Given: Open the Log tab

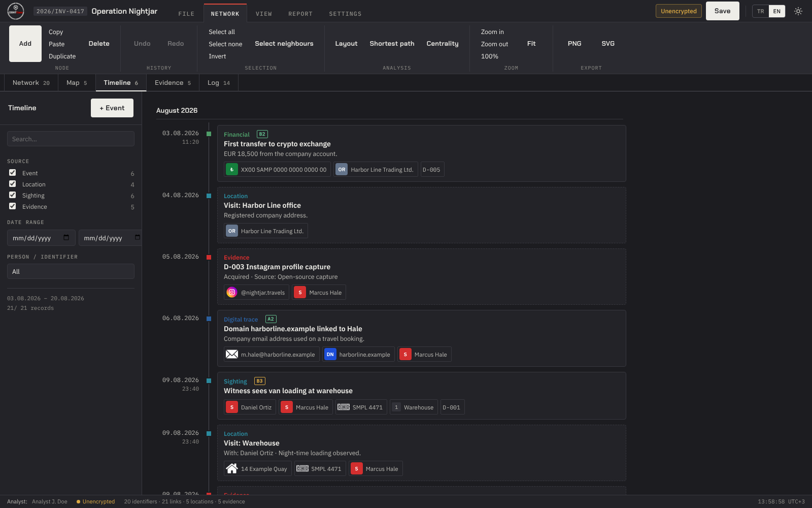Looking at the screenshot, I should click(x=219, y=83).
